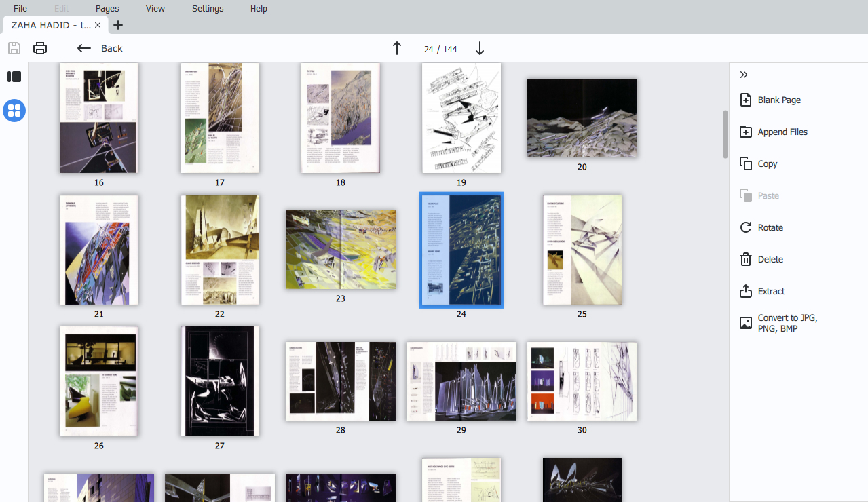Collapse the right panel with double chevron
868x502 pixels.
(744, 75)
